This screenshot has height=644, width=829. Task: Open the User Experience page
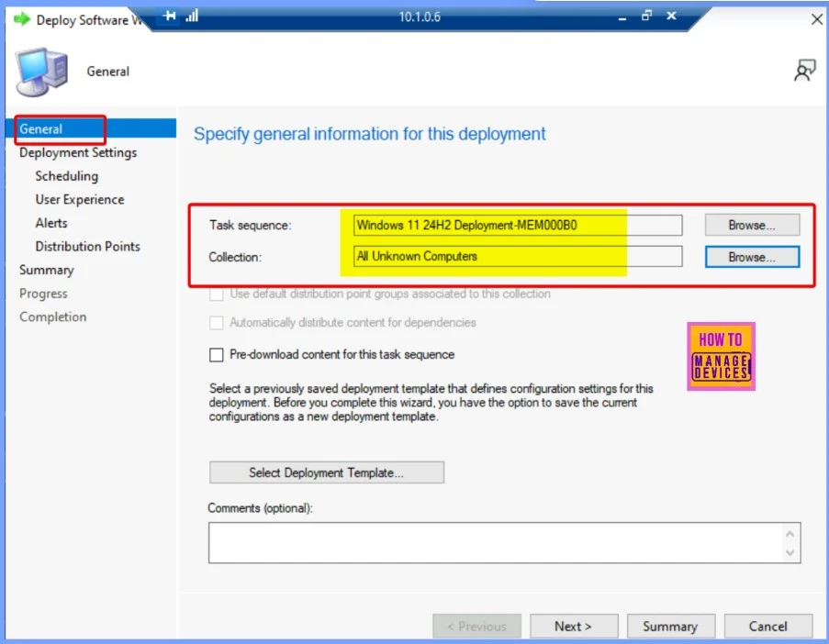tap(80, 200)
